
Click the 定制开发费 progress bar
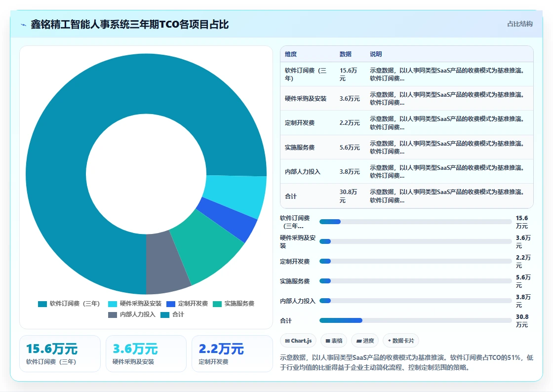coord(415,261)
